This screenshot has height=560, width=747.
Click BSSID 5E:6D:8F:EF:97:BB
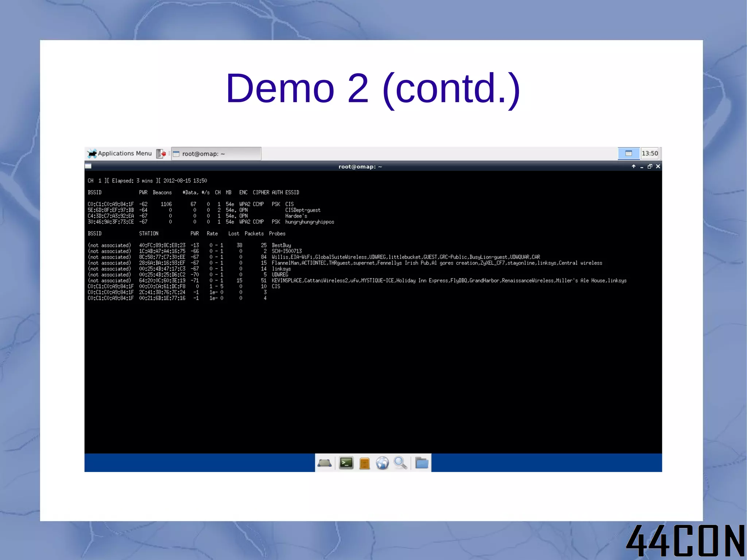(x=111, y=210)
